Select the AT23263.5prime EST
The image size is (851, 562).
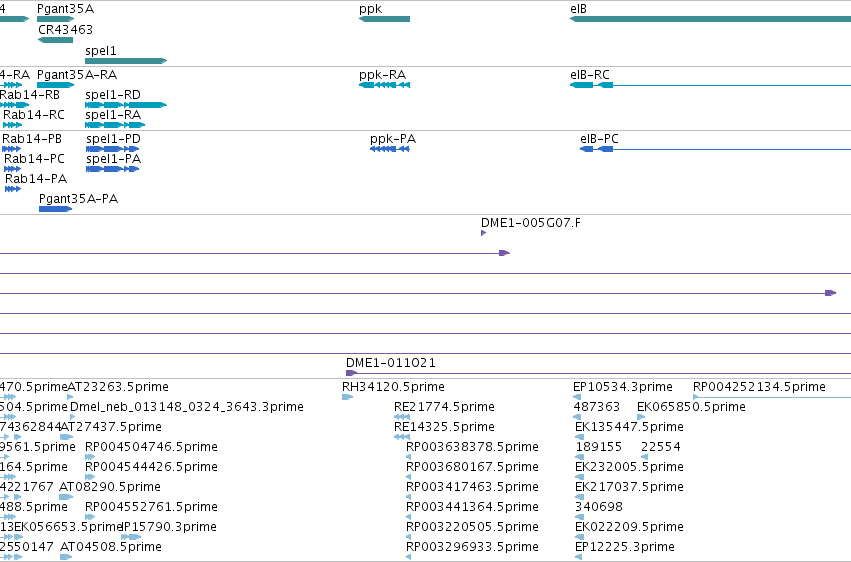pyautogui.click(x=70, y=397)
